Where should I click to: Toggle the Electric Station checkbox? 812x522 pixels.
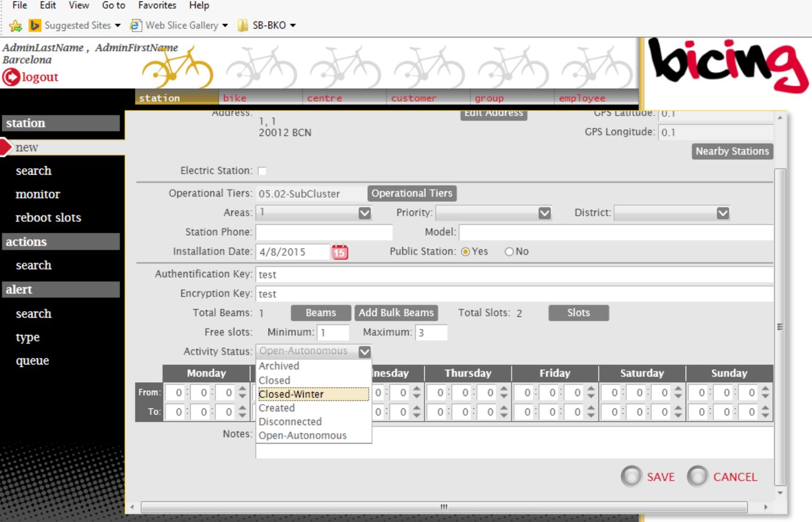(x=262, y=171)
